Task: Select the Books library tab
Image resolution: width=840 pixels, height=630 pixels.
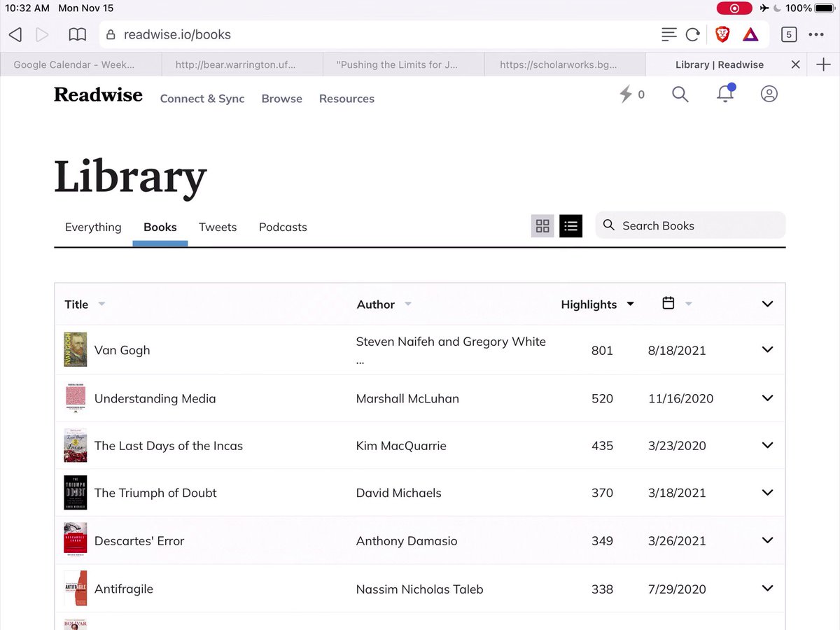Action: [x=160, y=227]
